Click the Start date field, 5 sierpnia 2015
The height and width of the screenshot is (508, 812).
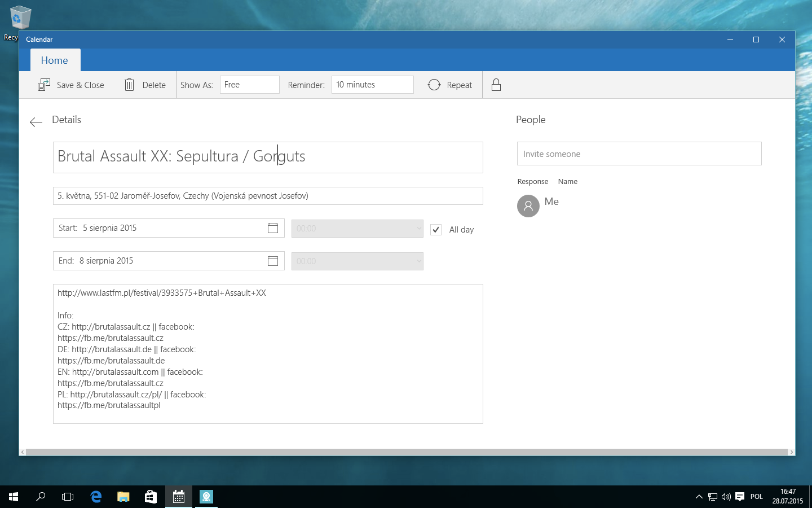pos(169,228)
